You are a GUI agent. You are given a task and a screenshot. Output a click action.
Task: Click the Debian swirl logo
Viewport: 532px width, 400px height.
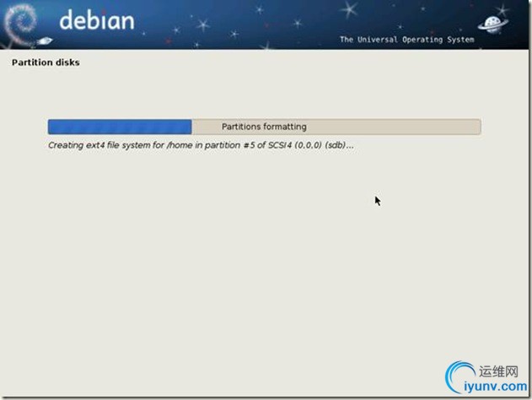pos(20,24)
